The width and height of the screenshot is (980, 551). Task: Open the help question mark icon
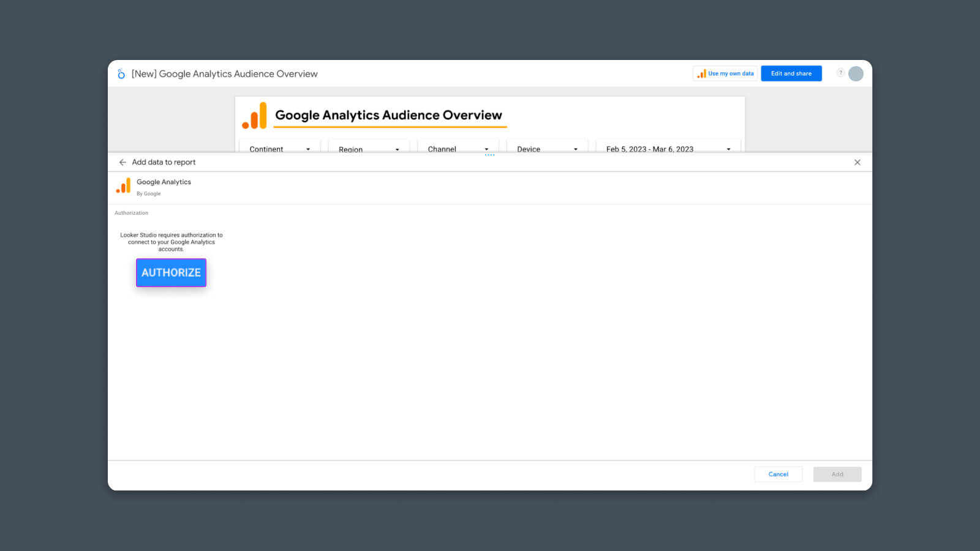point(840,73)
